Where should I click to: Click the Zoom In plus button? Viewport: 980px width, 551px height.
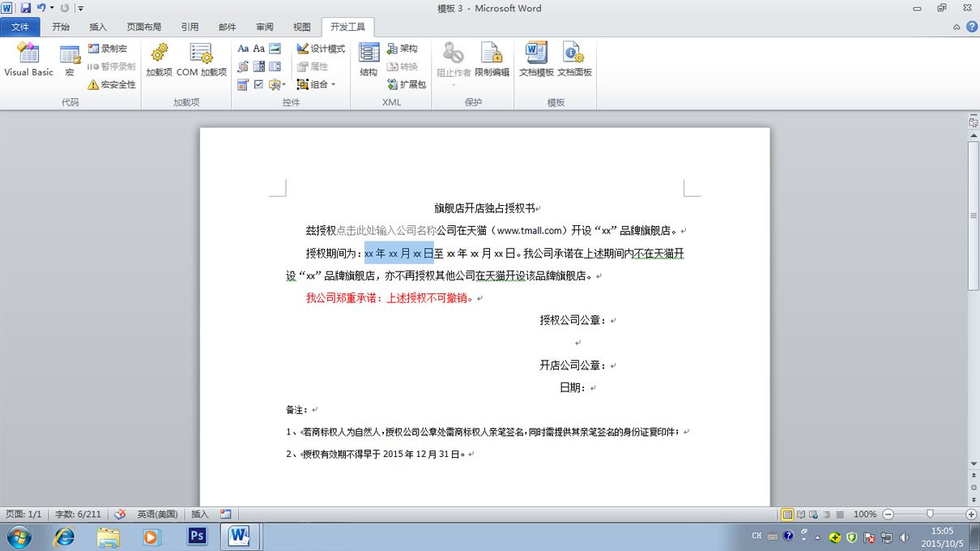(971, 514)
